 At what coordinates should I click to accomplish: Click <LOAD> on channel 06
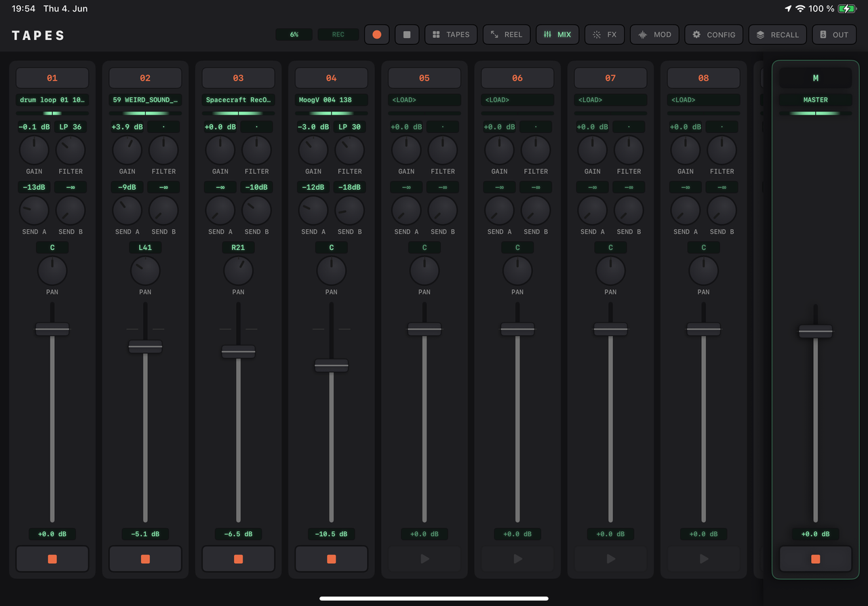517,100
